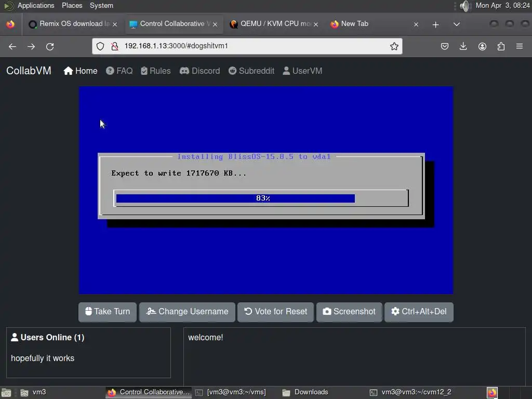The width and height of the screenshot is (532, 399).
Task: Close the New Tab tab
Action: pyautogui.click(x=416, y=24)
